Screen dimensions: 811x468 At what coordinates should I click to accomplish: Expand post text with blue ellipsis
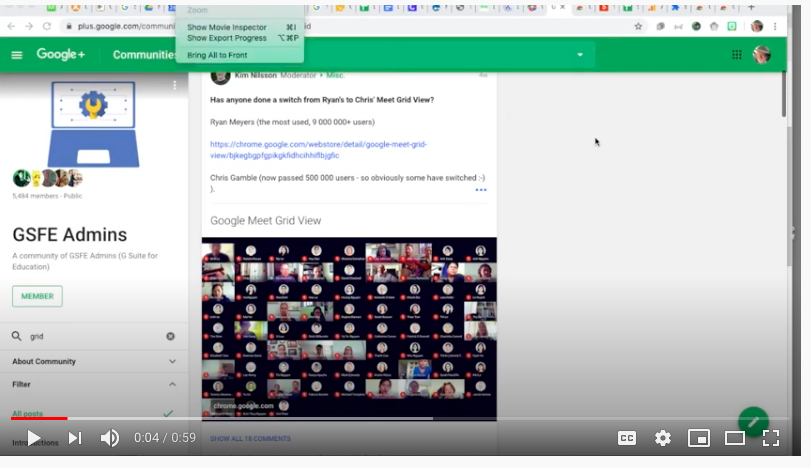(x=480, y=190)
